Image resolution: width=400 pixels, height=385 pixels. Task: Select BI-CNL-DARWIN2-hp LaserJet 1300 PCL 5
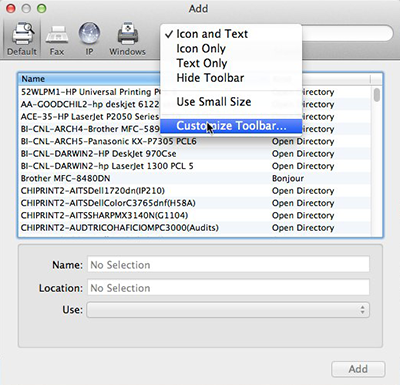click(x=194, y=166)
